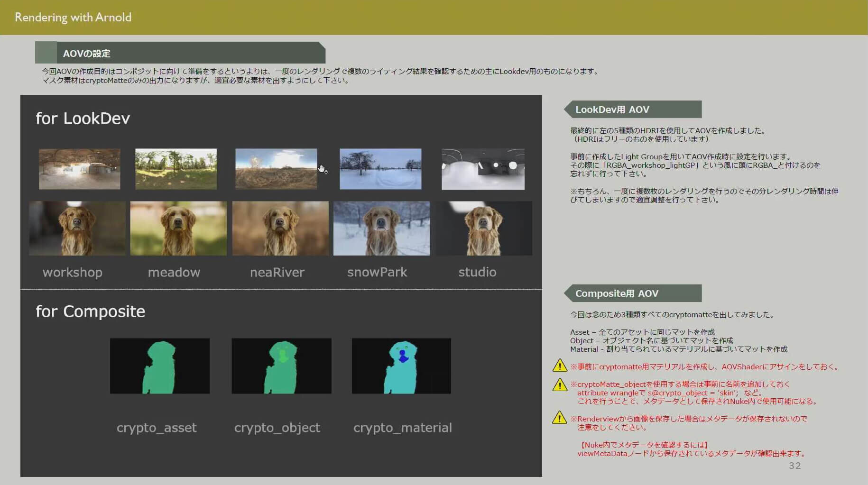Open the crypto_material matte preview
Screen dimensions: 868x485
[x=401, y=366]
